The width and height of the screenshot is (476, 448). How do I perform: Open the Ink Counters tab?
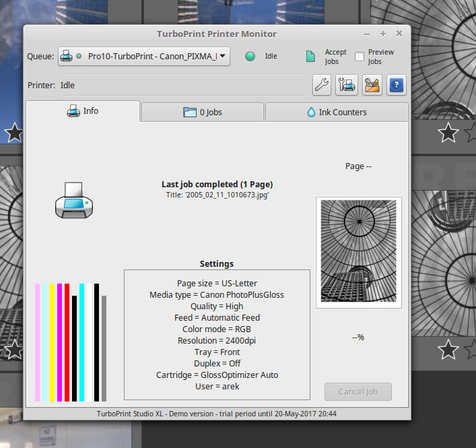[x=336, y=112]
